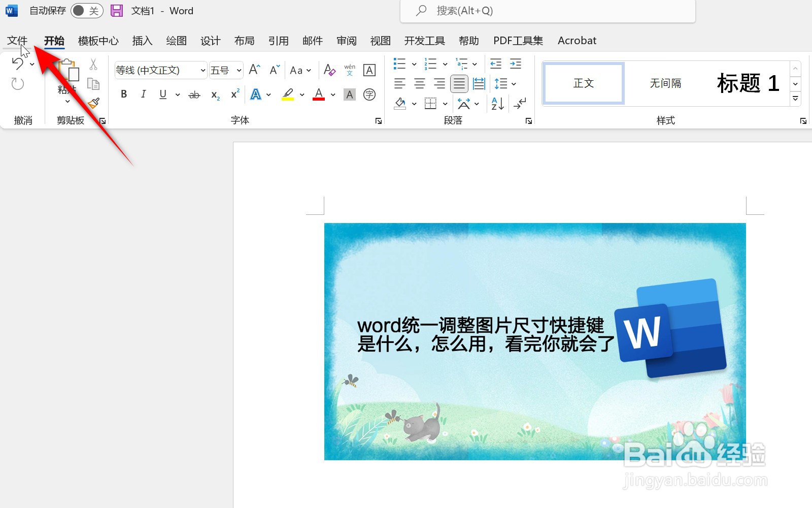Image resolution: width=812 pixels, height=508 pixels.
Task: Click the Undo icon
Action: coord(18,64)
